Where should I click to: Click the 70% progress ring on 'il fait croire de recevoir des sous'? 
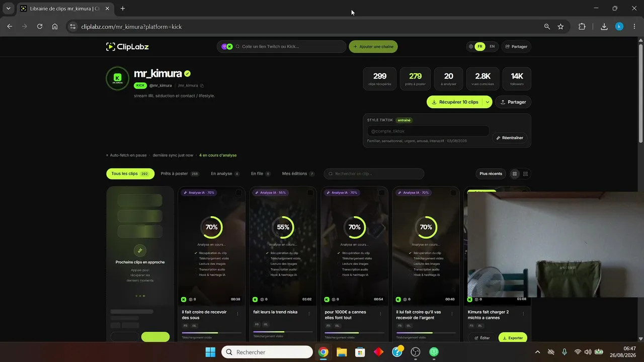coord(211,227)
